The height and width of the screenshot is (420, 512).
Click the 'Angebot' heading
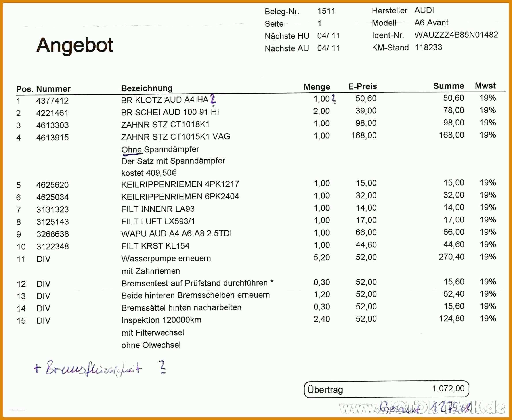coord(75,46)
